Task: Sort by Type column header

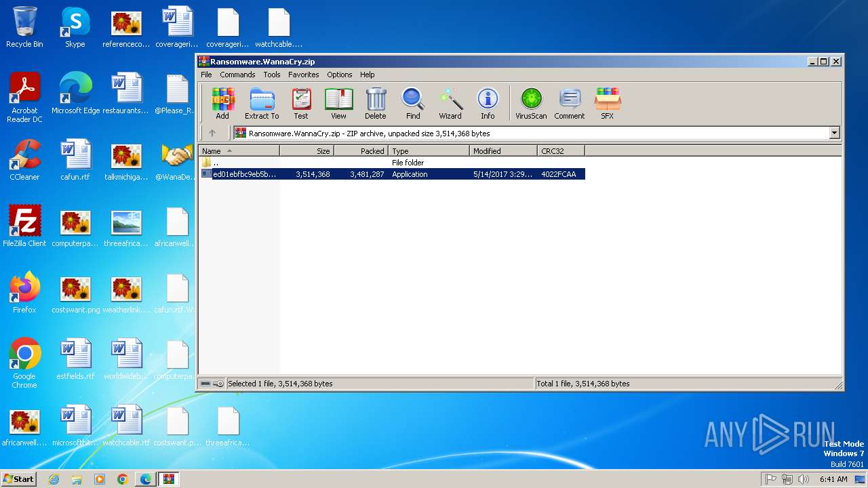Action: pos(429,151)
